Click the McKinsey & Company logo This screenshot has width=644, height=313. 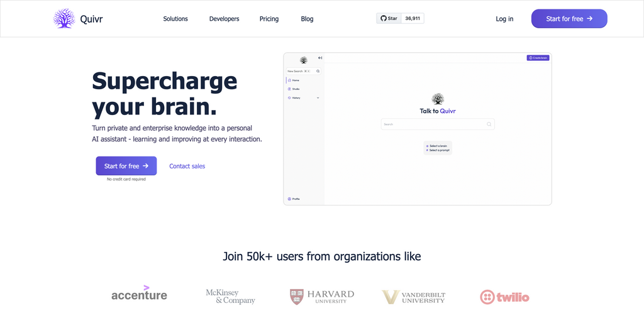[x=230, y=297]
